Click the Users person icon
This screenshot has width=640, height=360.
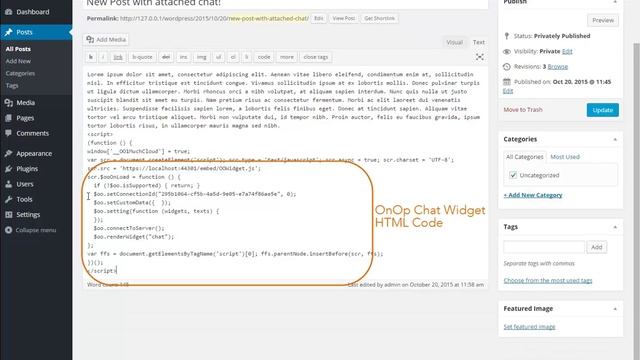click(x=9, y=184)
